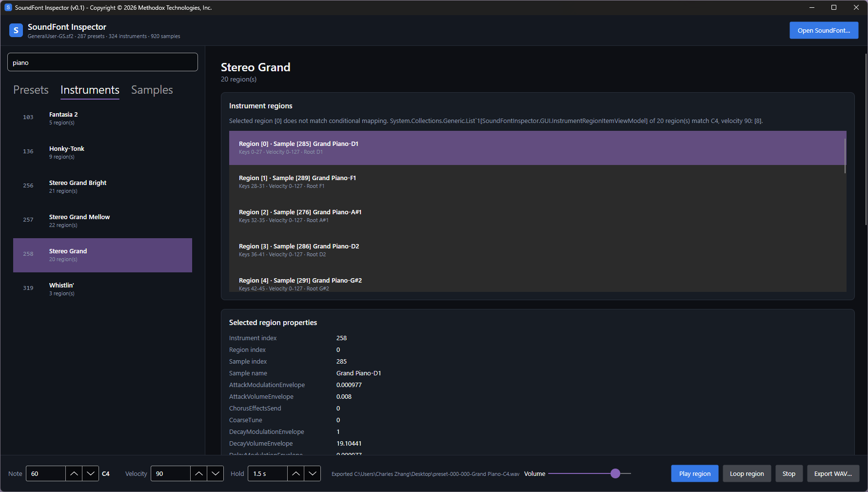Click the regions list scrollbar

click(845, 156)
